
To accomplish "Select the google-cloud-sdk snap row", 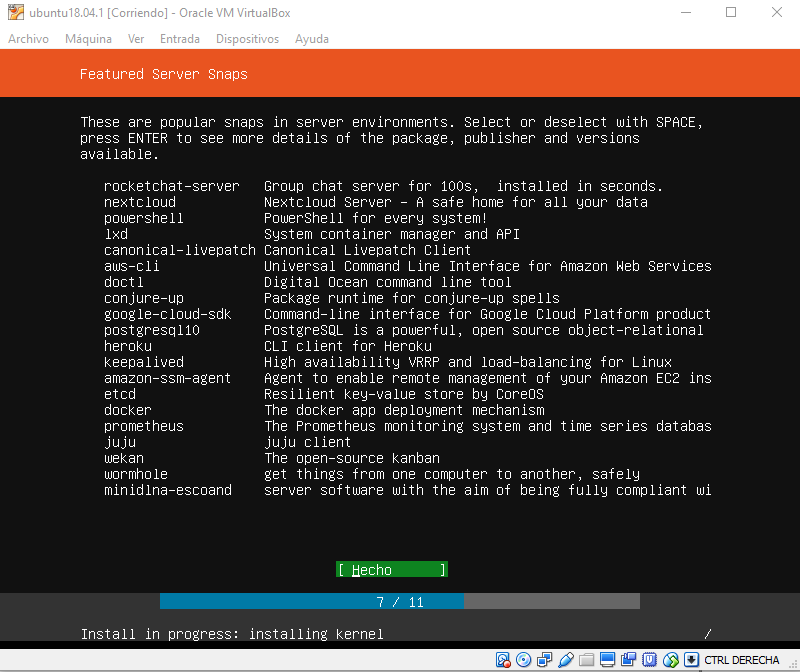I will click(x=408, y=314).
